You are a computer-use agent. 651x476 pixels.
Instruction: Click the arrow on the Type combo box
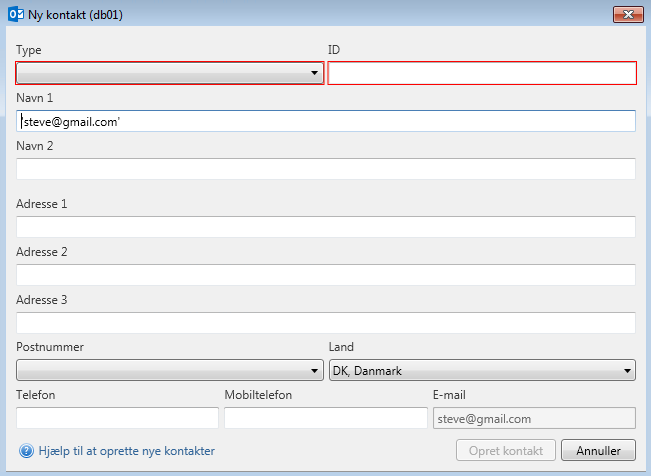coord(314,73)
